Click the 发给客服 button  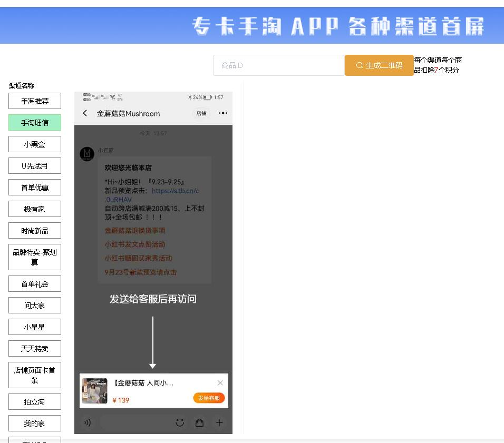click(209, 398)
